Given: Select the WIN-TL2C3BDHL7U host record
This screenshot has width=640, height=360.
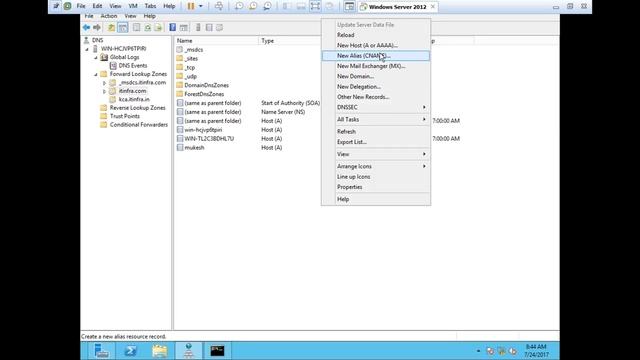Looking at the screenshot, I should click(209, 139).
